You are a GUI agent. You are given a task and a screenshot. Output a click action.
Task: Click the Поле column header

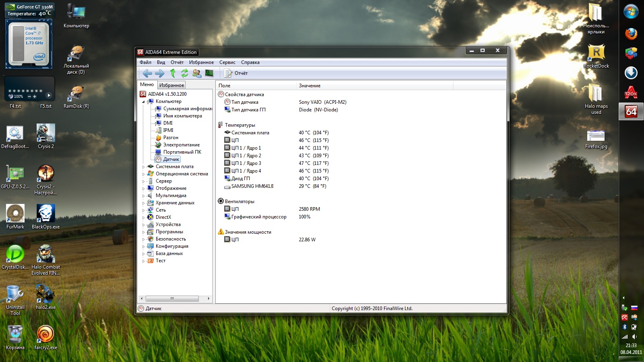(x=256, y=86)
